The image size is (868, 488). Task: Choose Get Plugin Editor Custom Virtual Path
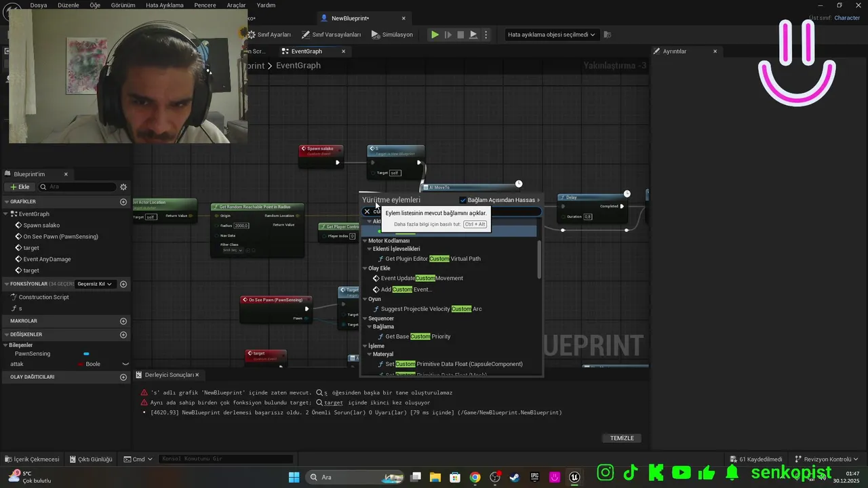(433, 259)
